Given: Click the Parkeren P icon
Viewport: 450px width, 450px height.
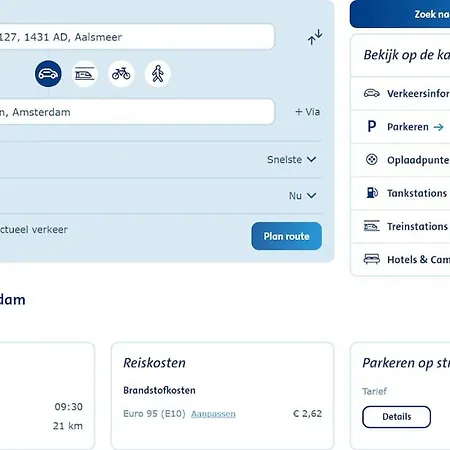Looking at the screenshot, I should point(372,127).
